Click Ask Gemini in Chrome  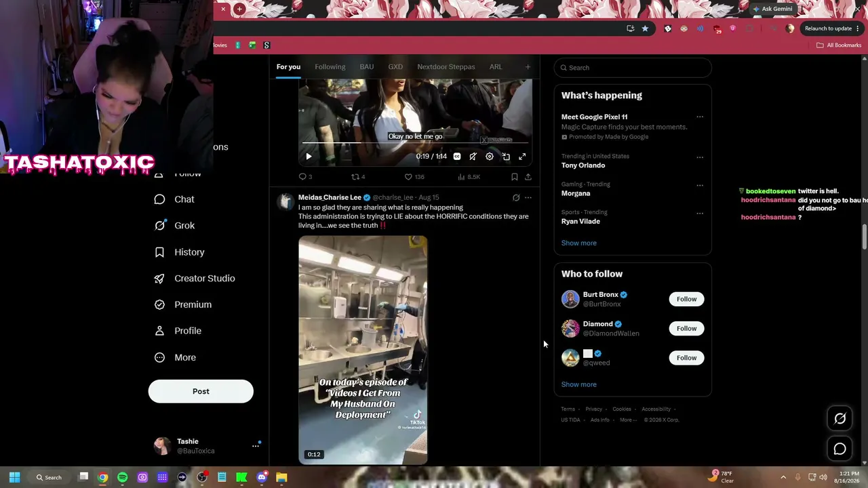click(772, 9)
